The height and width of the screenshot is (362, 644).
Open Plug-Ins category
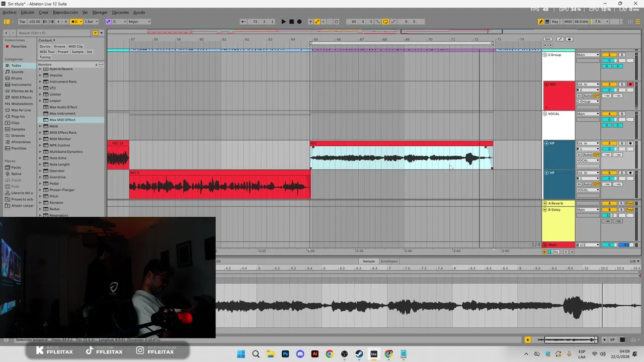pos(18,117)
